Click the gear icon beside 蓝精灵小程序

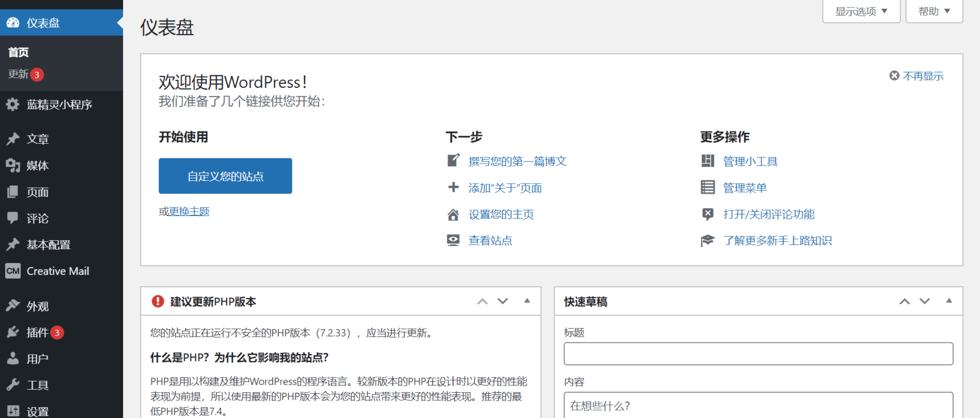click(x=13, y=104)
